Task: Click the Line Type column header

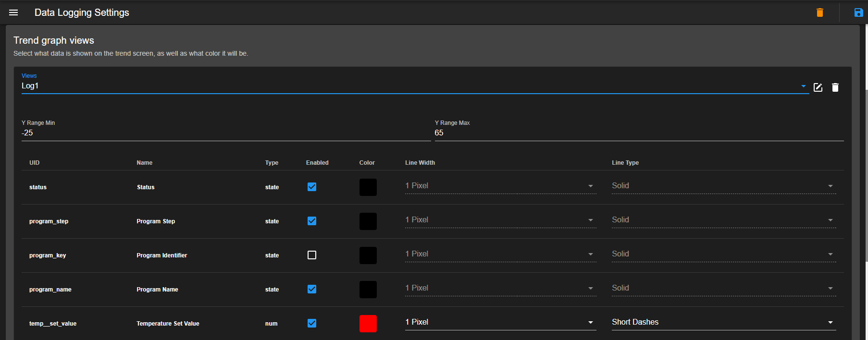Action: pos(625,163)
